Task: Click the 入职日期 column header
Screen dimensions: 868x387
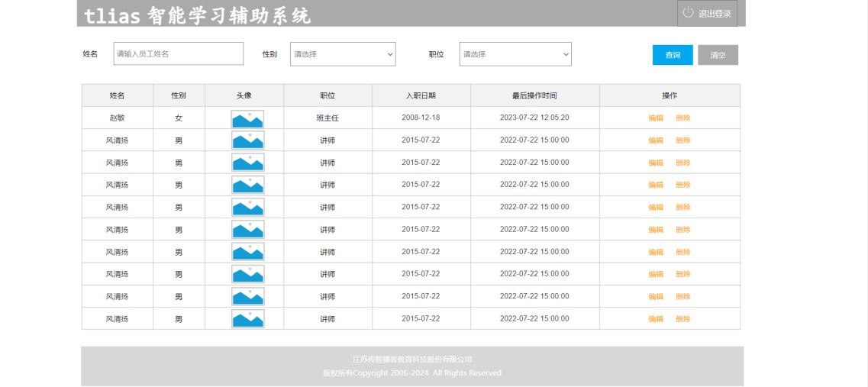Action: pyautogui.click(x=421, y=95)
